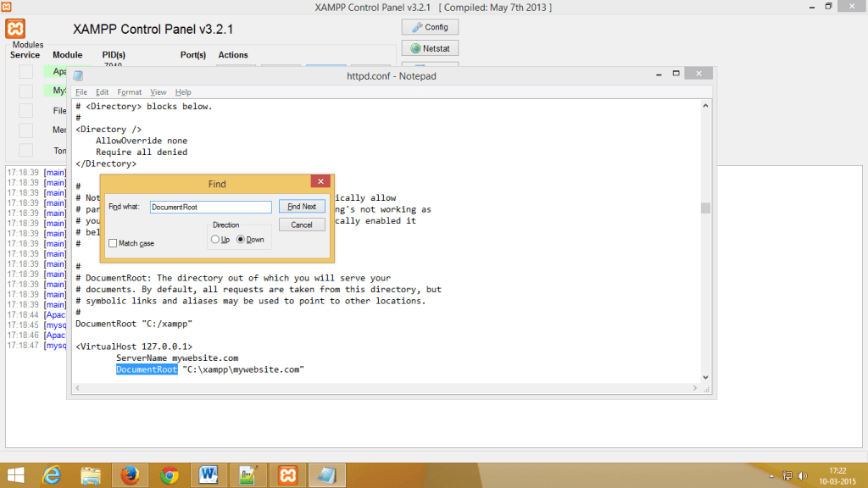868x488 pixels.
Task: Click the horizontal scroll right arrow in Notepad
Action: point(695,388)
